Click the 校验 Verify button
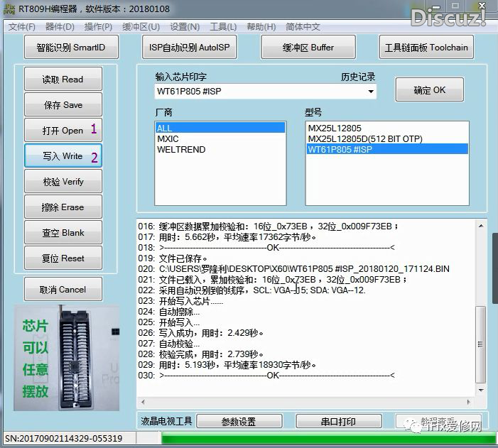The image size is (498, 448). (x=63, y=182)
